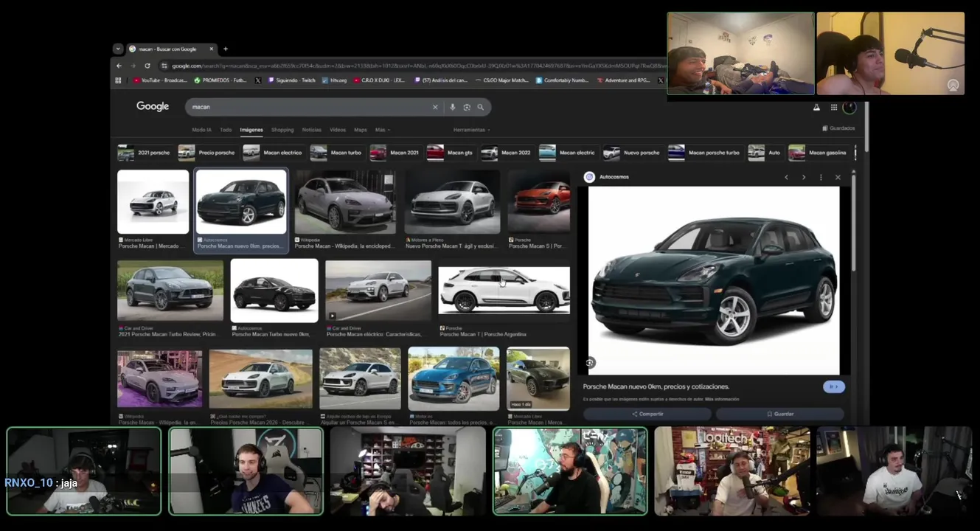This screenshot has width=980, height=531.
Task: Switch to the Noticias tab
Action: [x=312, y=130]
